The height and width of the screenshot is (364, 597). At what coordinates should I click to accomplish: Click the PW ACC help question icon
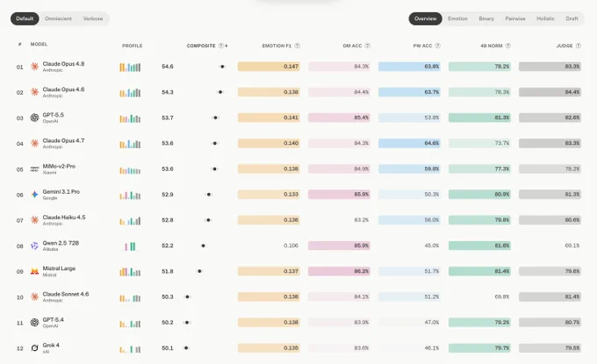tap(437, 46)
